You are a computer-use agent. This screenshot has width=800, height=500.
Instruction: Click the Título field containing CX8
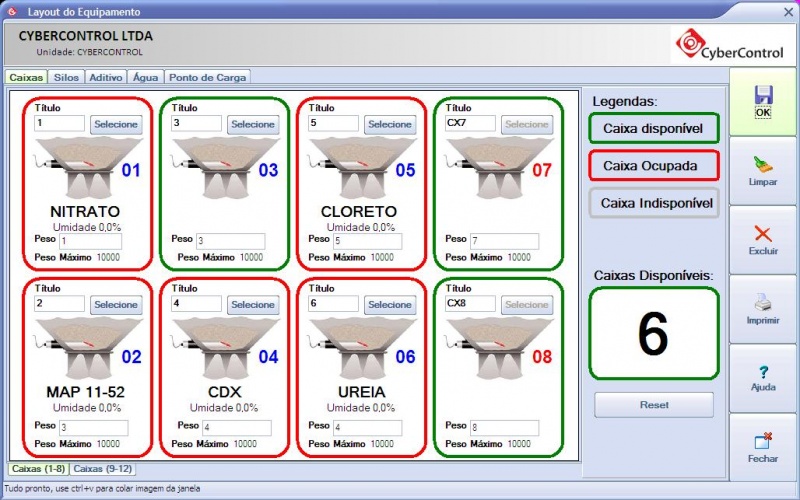coord(470,304)
